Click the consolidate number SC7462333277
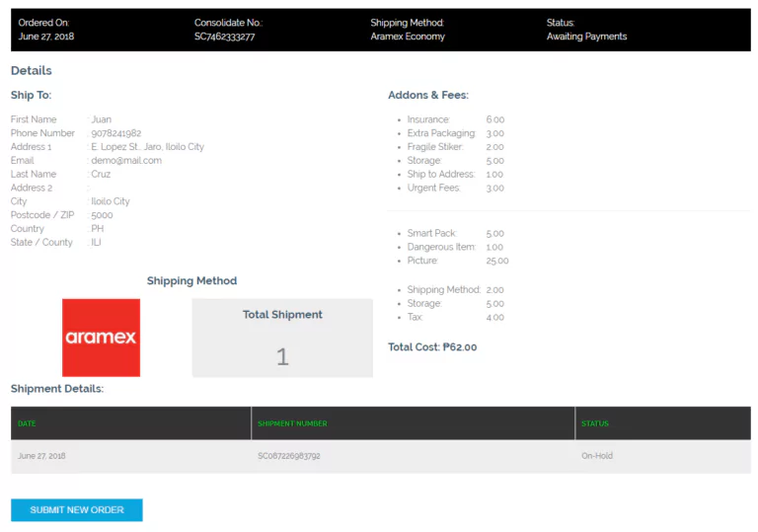The width and height of the screenshot is (758, 532). pos(224,37)
